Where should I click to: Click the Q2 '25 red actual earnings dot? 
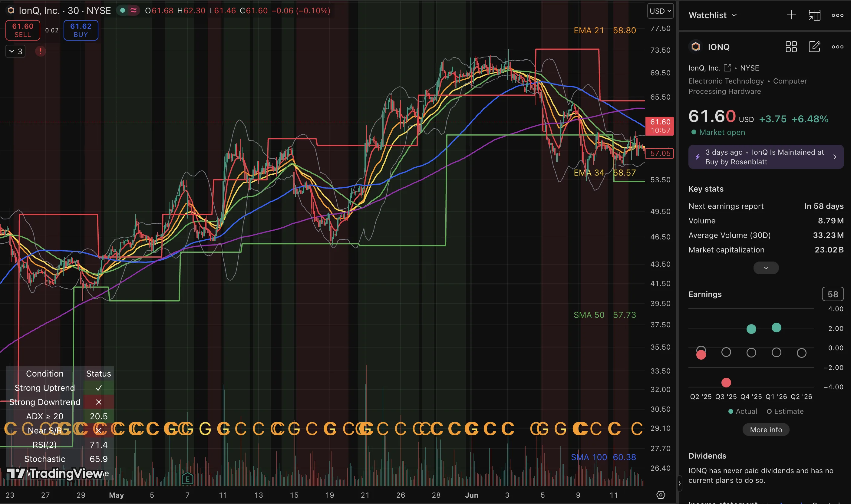pyautogui.click(x=701, y=355)
